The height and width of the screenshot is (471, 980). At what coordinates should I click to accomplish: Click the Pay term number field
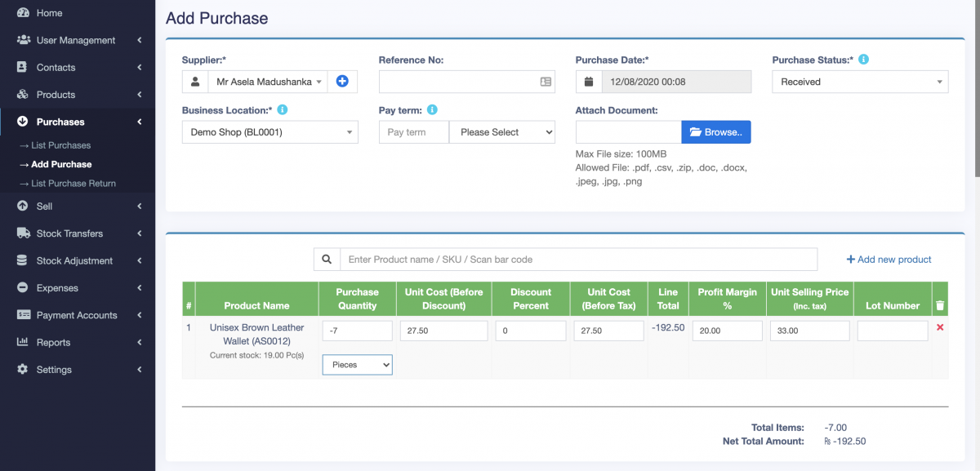[414, 132]
